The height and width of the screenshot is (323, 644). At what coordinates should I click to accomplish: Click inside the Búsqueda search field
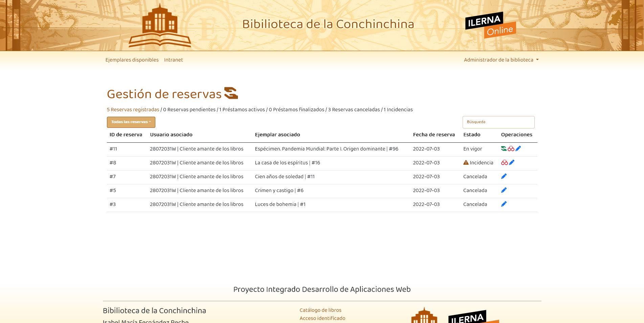point(498,122)
